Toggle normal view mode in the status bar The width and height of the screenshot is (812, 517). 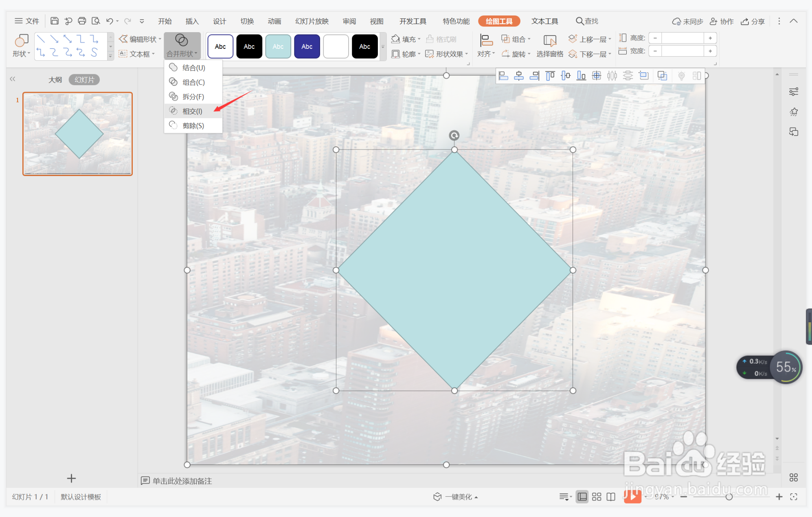click(x=582, y=497)
